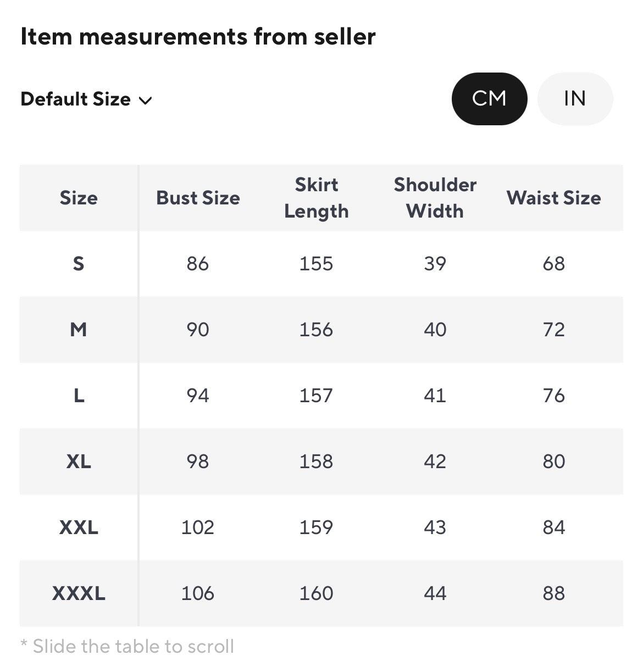Click the Size column header
The width and height of the screenshot is (643, 672).
click(79, 198)
